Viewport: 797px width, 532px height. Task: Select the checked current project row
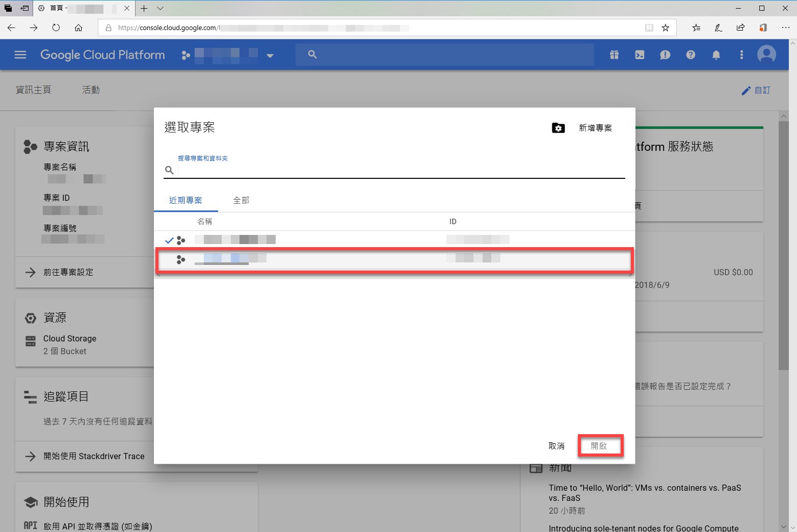394,240
